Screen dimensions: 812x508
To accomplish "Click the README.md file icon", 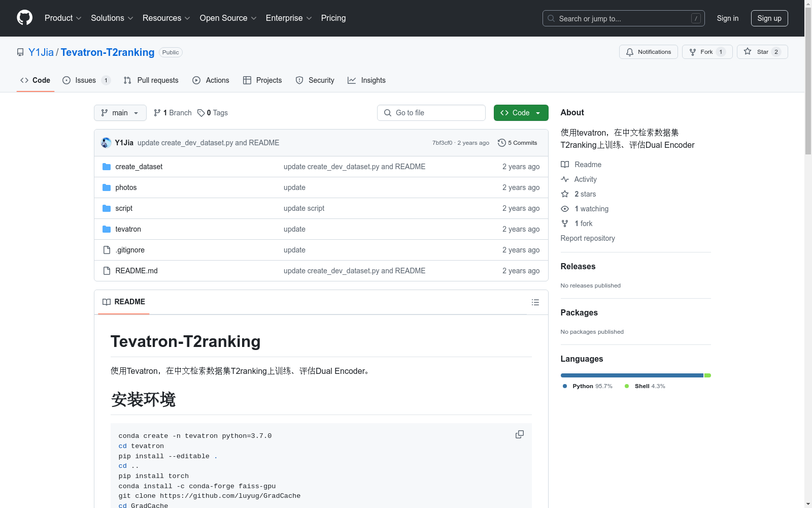I will [107, 271].
